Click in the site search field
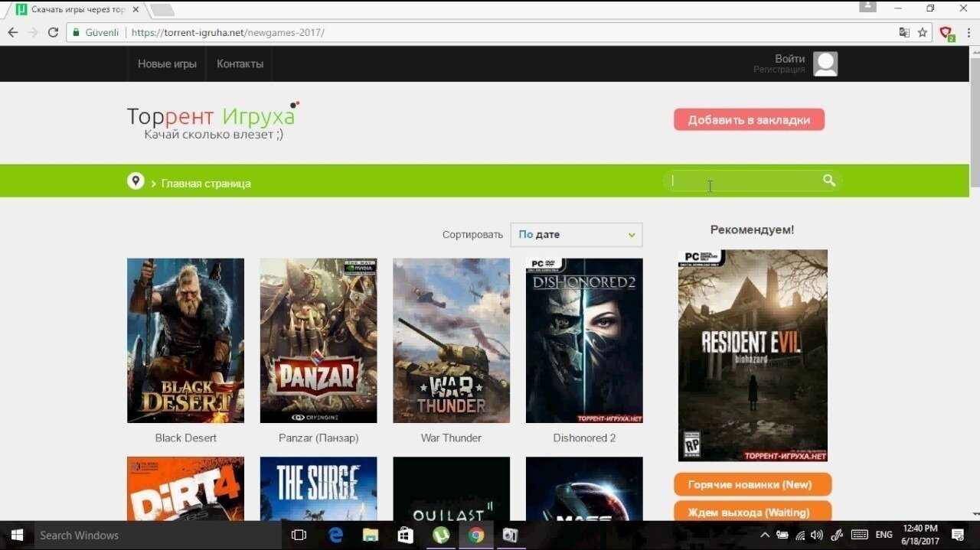980x550 pixels. [x=743, y=181]
